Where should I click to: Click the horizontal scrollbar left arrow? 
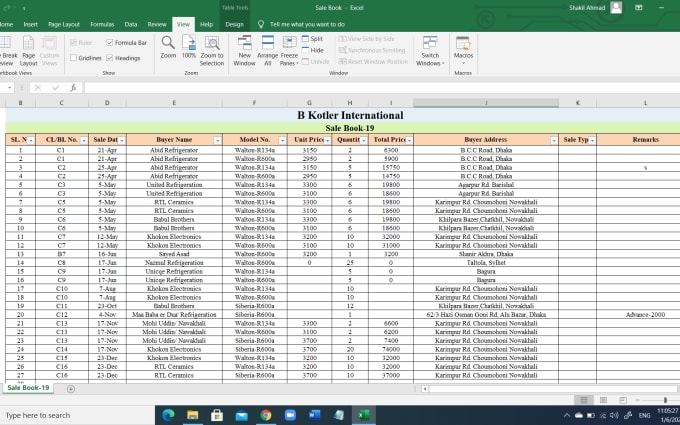pos(425,389)
